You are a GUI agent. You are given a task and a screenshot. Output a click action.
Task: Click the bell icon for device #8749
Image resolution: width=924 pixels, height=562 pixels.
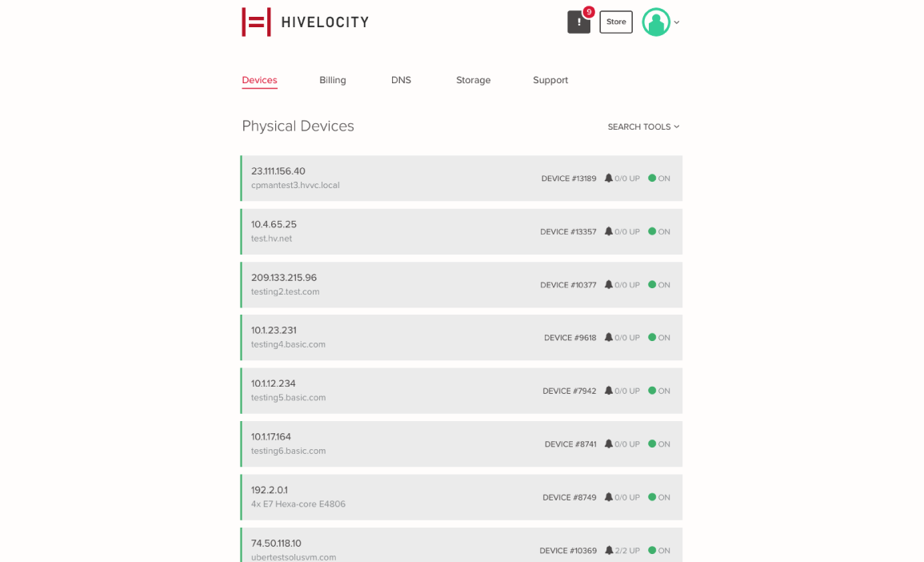(608, 497)
